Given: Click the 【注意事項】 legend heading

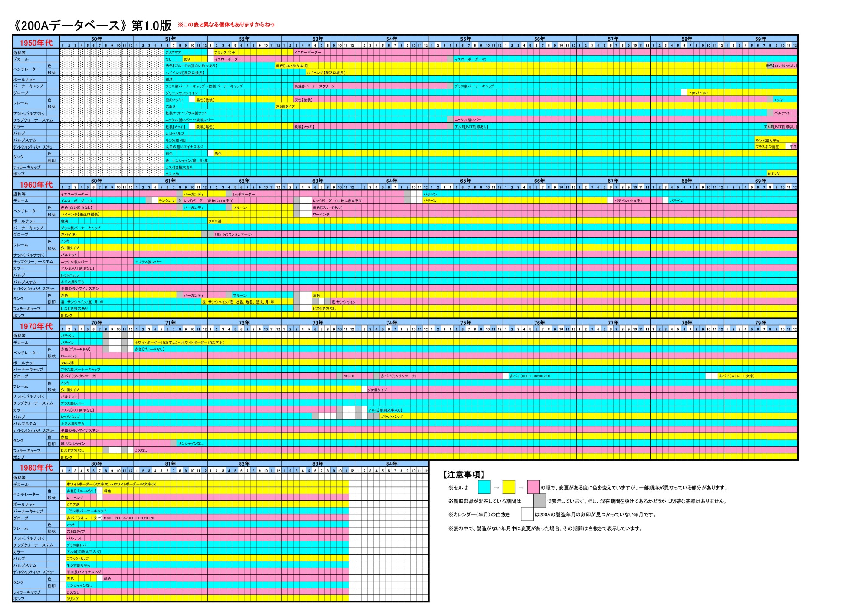Looking at the screenshot, I should pyautogui.click(x=464, y=475).
